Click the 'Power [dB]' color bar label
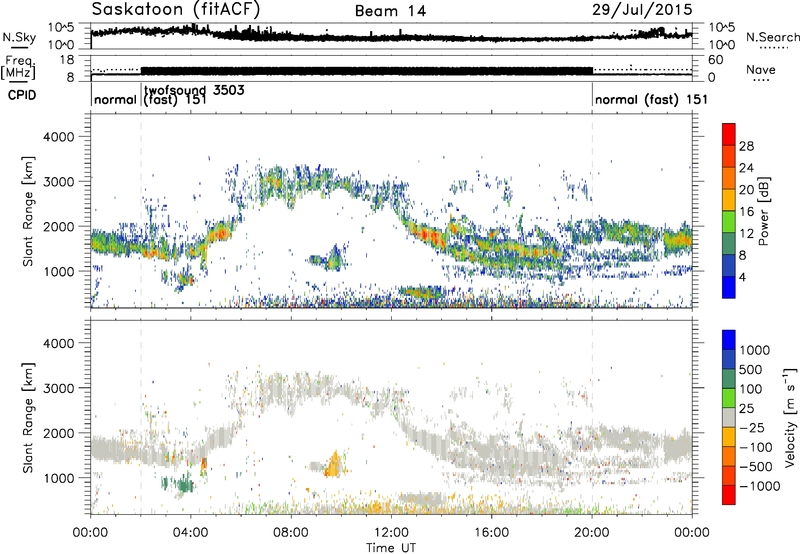The width and height of the screenshot is (800, 554). (x=763, y=212)
